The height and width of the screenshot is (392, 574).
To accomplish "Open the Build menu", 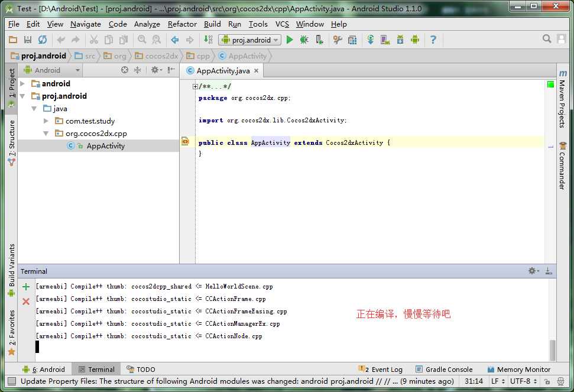I will click(x=212, y=24).
